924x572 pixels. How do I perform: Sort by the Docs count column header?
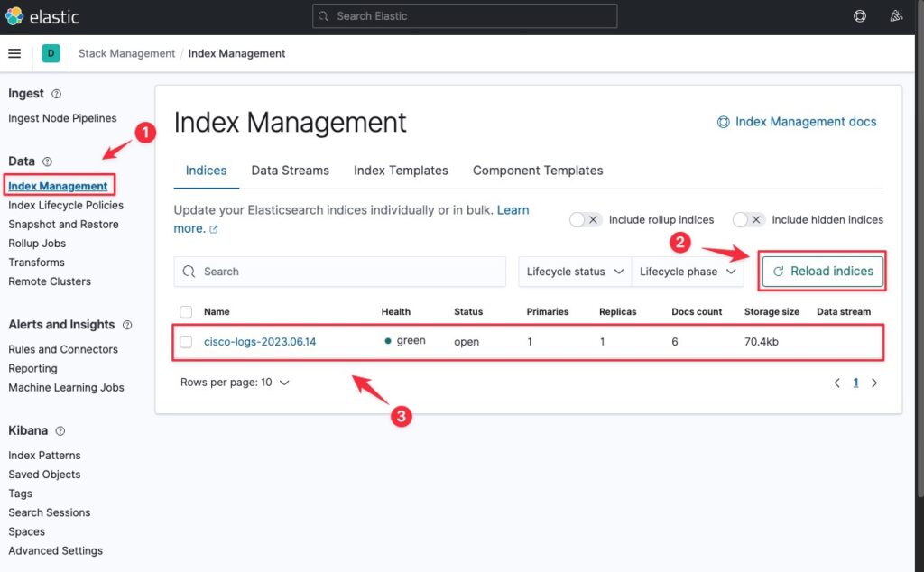point(697,311)
